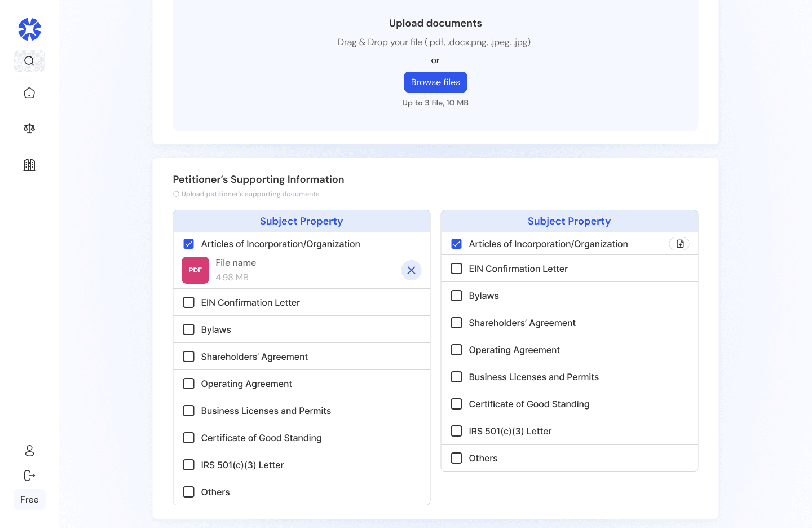Click the blue app logo icon
The image size is (812, 528).
pos(29,29)
